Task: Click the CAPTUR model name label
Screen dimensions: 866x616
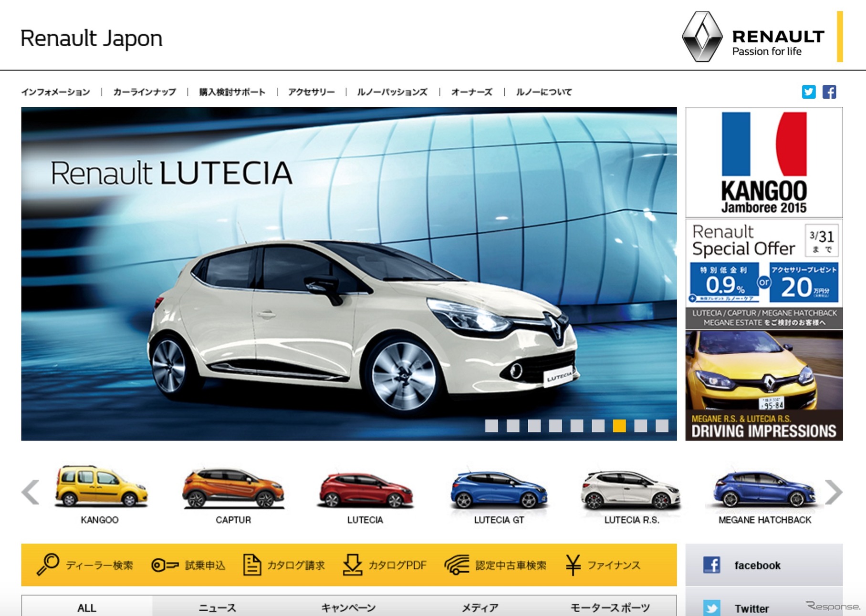Action: 233,520
